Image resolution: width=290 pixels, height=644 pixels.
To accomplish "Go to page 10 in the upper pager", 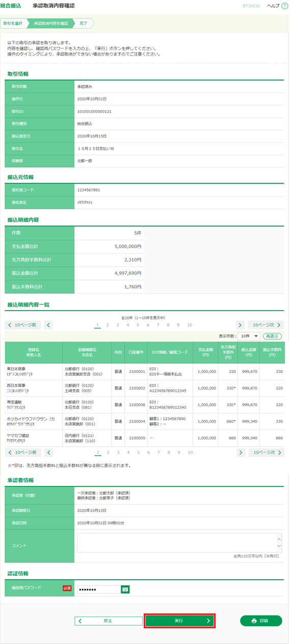I will pos(190,325).
